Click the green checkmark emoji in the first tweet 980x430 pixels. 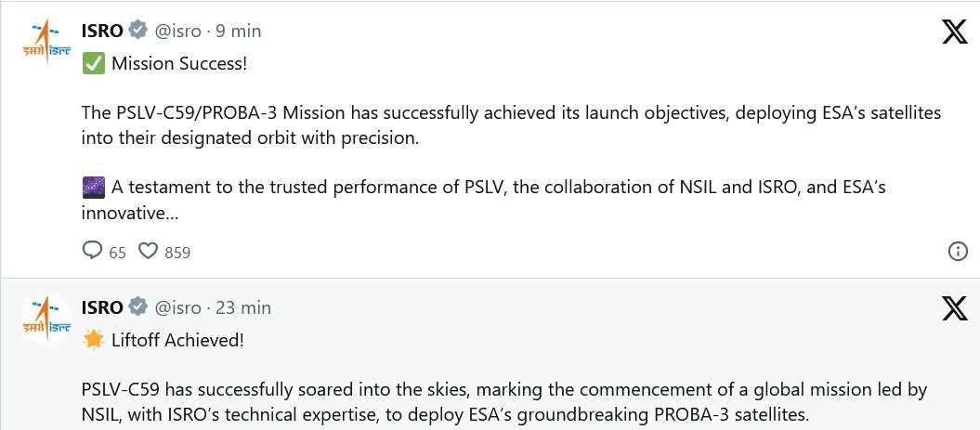click(93, 64)
